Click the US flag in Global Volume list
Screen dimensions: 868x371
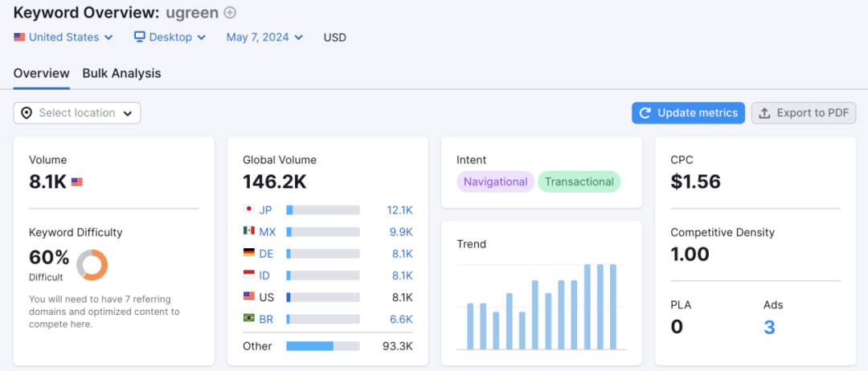[248, 296]
